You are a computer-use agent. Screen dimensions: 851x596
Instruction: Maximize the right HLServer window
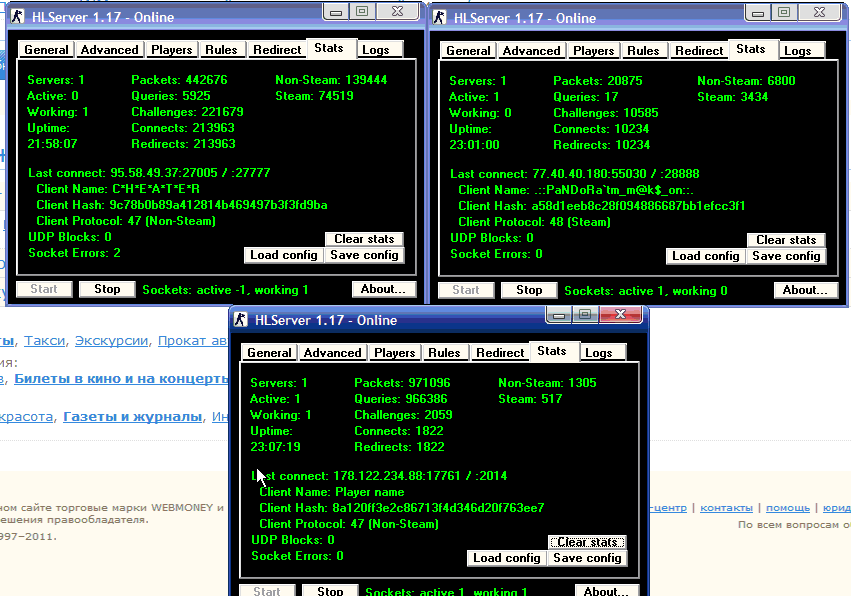click(x=784, y=12)
